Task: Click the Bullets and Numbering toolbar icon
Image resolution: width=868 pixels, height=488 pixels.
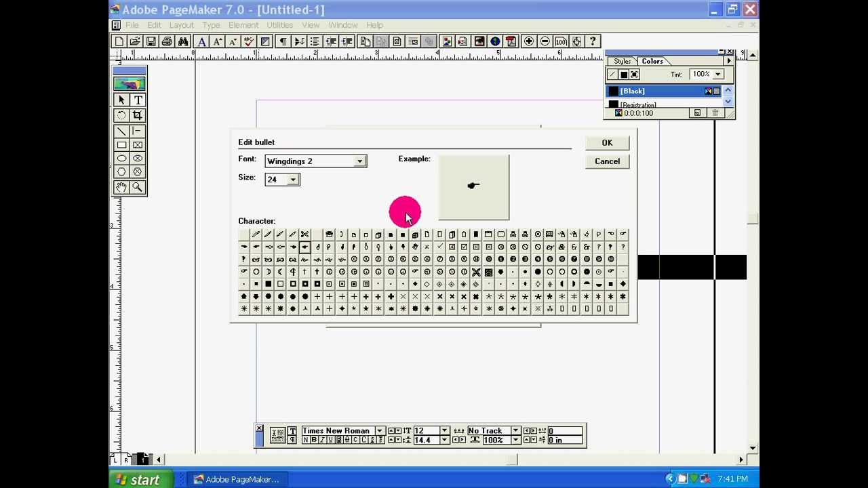Action: (x=315, y=41)
